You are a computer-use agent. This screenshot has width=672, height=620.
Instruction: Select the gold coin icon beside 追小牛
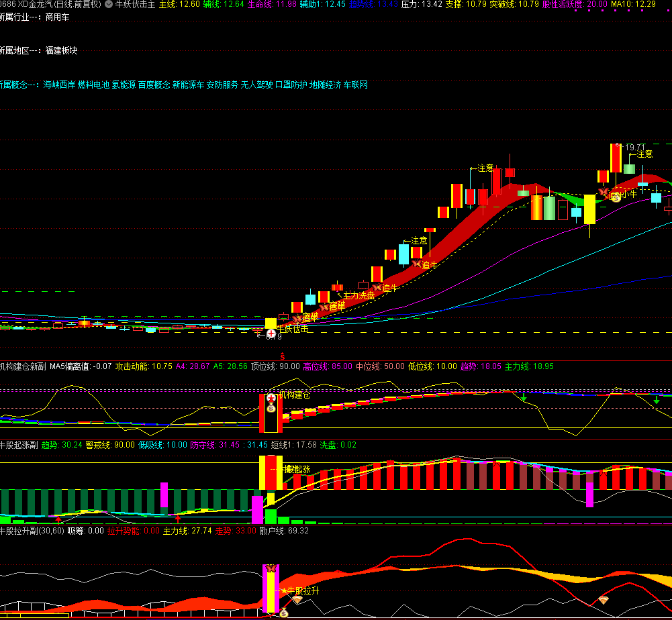[x=615, y=198]
